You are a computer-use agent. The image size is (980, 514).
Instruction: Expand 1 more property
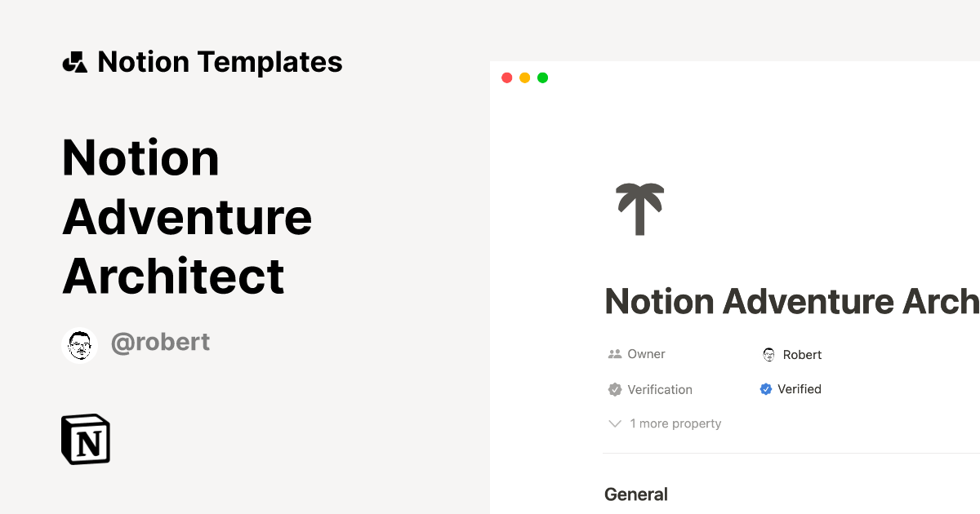click(x=675, y=423)
